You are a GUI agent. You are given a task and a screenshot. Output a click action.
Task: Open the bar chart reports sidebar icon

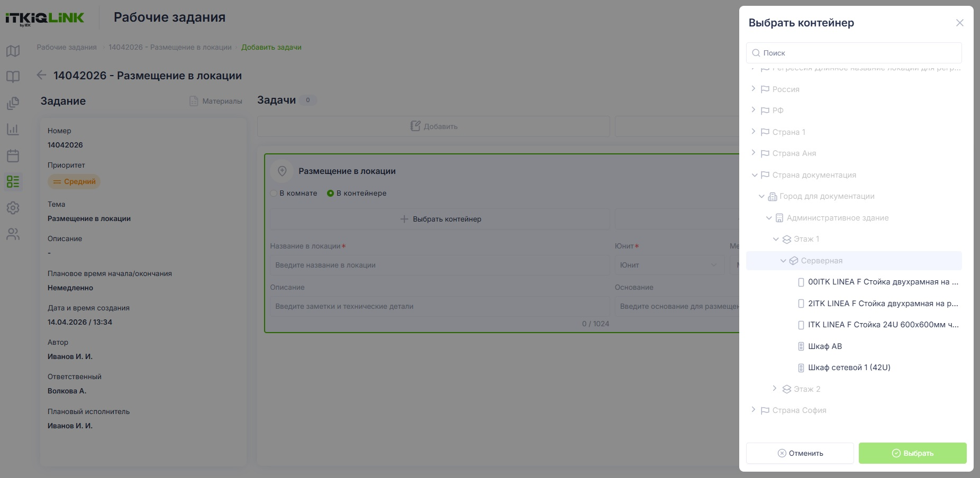[x=13, y=129]
